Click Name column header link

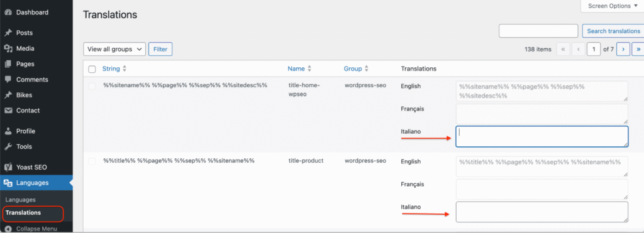296,69
